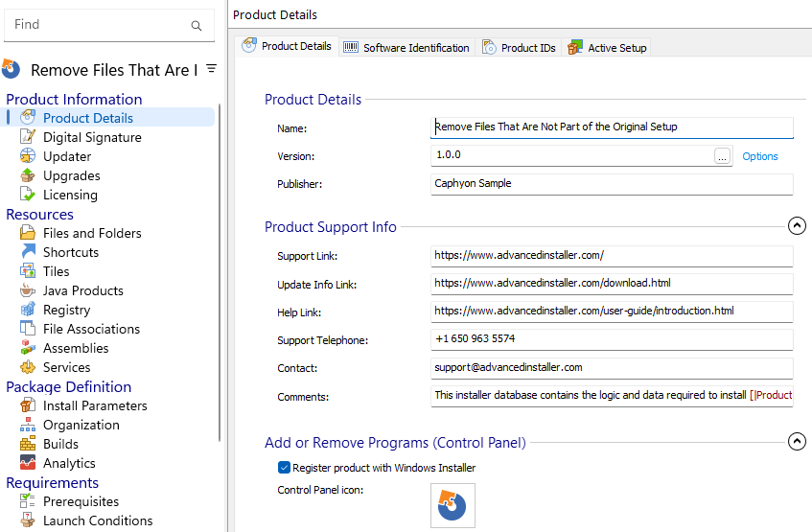Click the Registry cubes icon
The height and width of the screenshot is (532, 812).
tap(28, 310)
